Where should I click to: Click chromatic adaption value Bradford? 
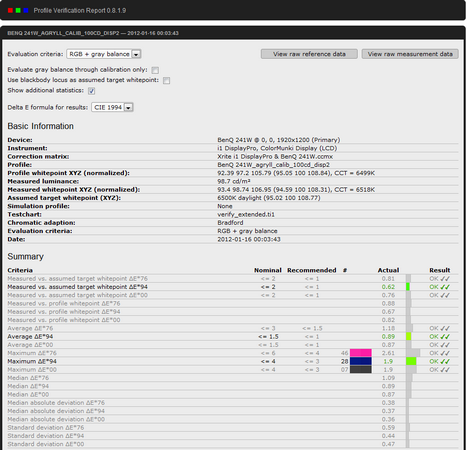pos(230,223)
